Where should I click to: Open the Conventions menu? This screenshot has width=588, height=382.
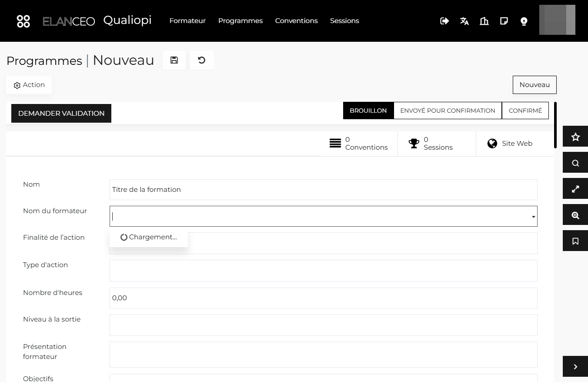297,21
